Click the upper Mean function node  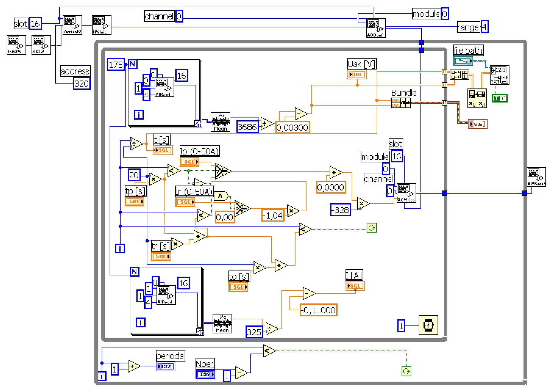pyautogui.click(x=220, y=122)
